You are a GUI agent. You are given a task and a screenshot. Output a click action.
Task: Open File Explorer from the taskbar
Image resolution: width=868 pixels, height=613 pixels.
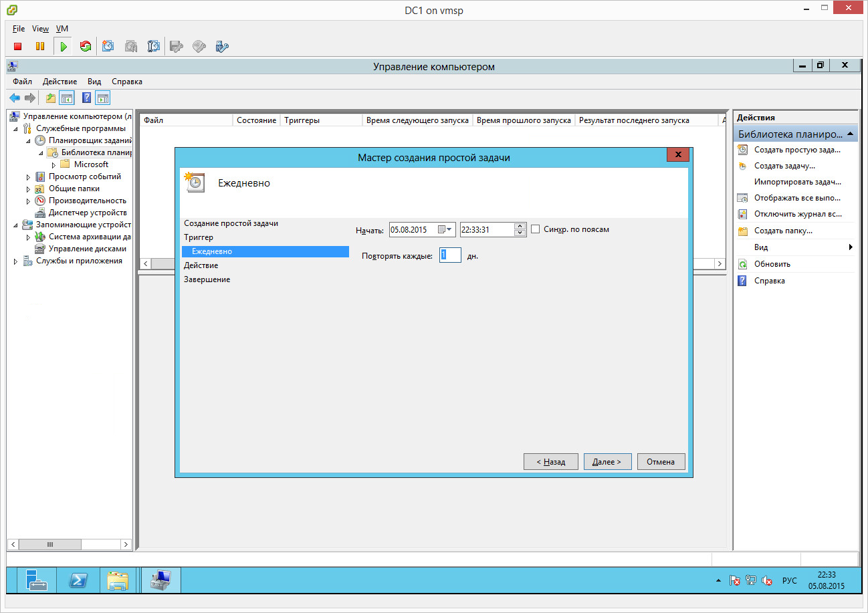(x=118, y=580)
